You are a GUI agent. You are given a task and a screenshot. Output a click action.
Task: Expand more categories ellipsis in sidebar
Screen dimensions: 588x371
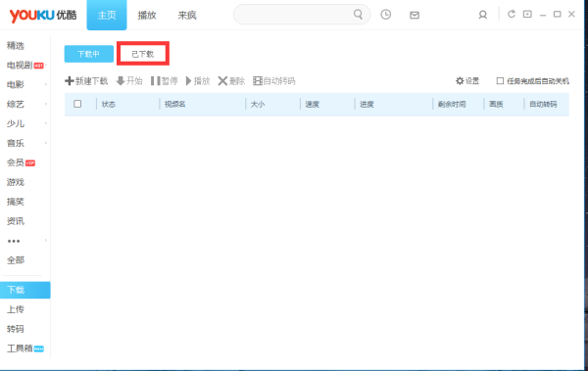pos(14,241)
